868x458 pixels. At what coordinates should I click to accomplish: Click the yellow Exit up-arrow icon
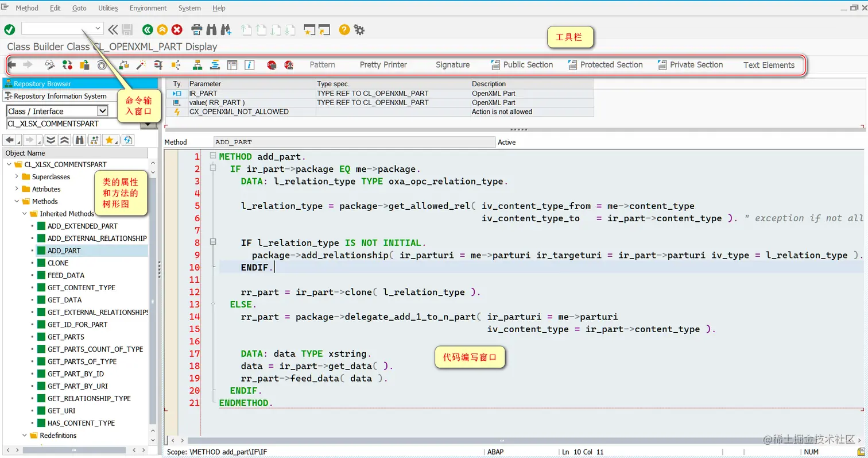[x=162, y=29]
